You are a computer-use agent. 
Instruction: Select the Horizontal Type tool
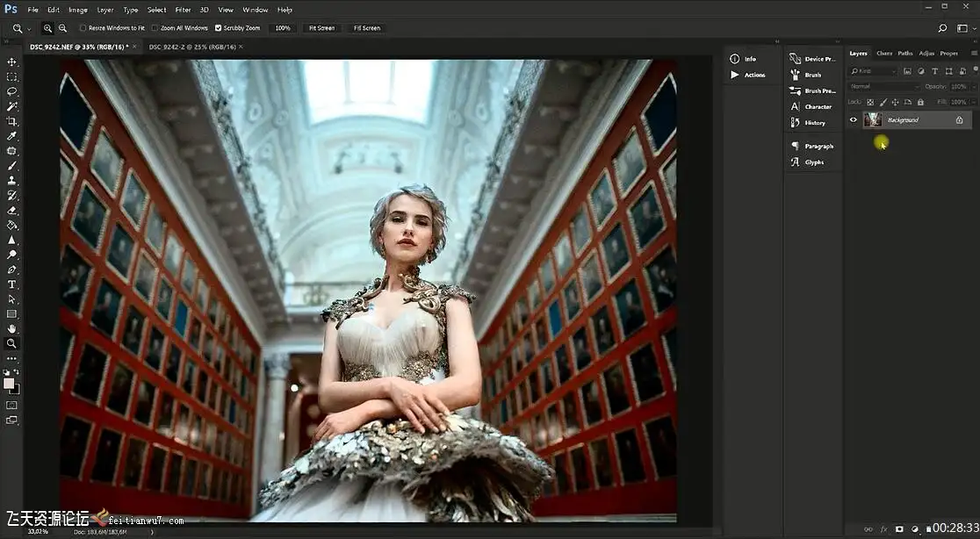12,284
